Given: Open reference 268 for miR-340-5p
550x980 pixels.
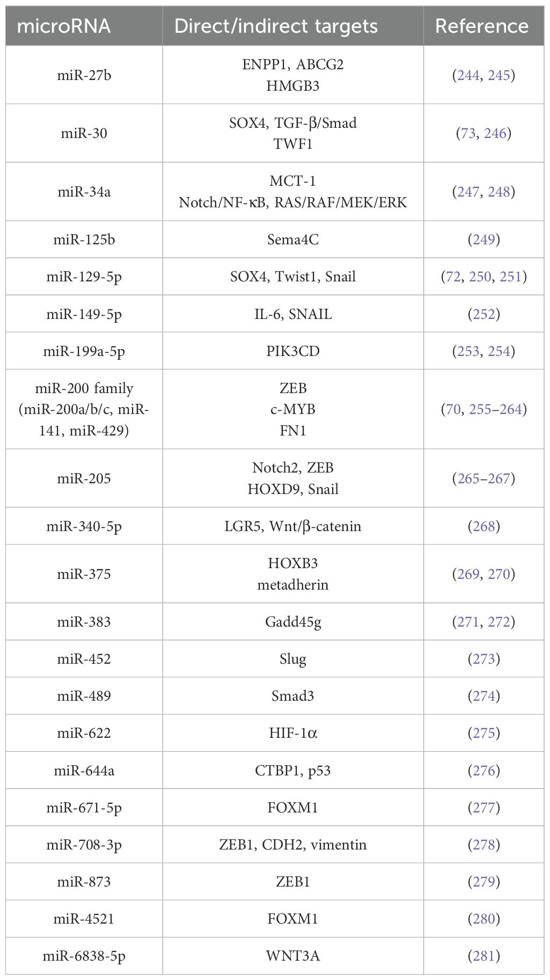Looking at the screenshot, I should point(483,526).
